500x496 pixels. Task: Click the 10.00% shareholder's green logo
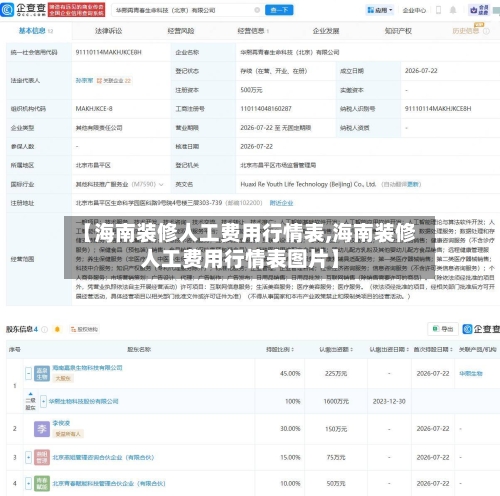(42, 483)
